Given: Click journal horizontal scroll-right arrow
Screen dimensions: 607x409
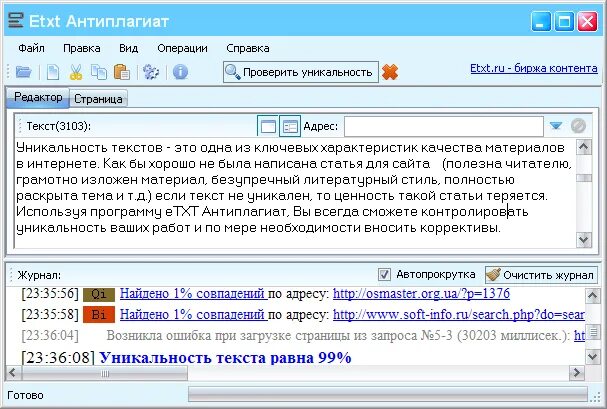Looking at the screenshot, I should [577, 373].
